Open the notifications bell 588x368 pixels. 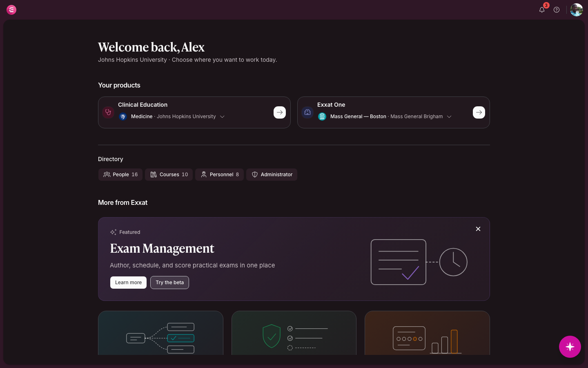(x=542, y=10)
